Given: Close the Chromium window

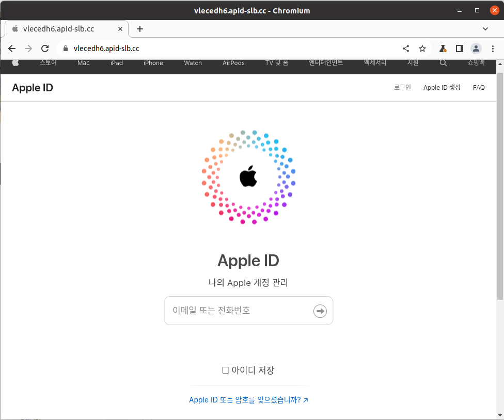Looking at the screenshot, I should click(x=494, y=11).
